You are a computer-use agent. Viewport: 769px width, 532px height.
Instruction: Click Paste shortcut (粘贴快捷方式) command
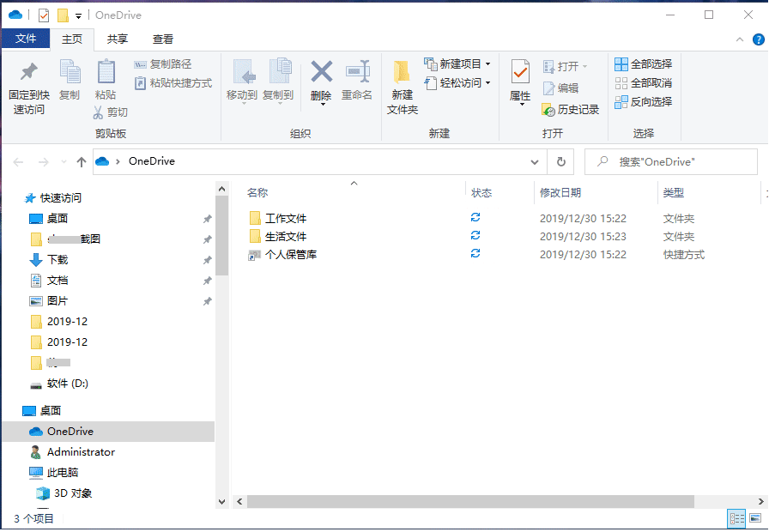(x=173, y=83)
